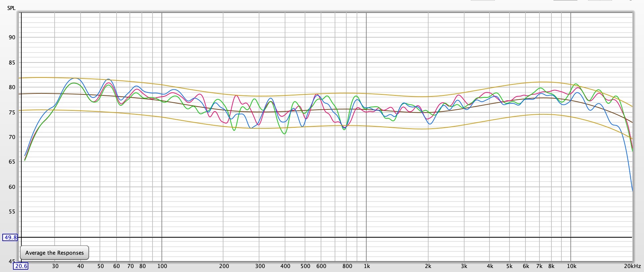This screenshot has height=272, width=644.
Task: Click the 20kHz frequency axis label
Action: pyautogui.click(x=632, y=266)
